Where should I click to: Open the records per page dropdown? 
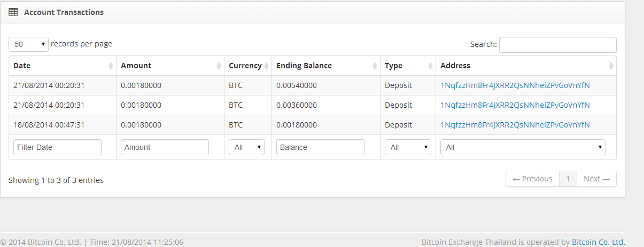coord(29,44)
